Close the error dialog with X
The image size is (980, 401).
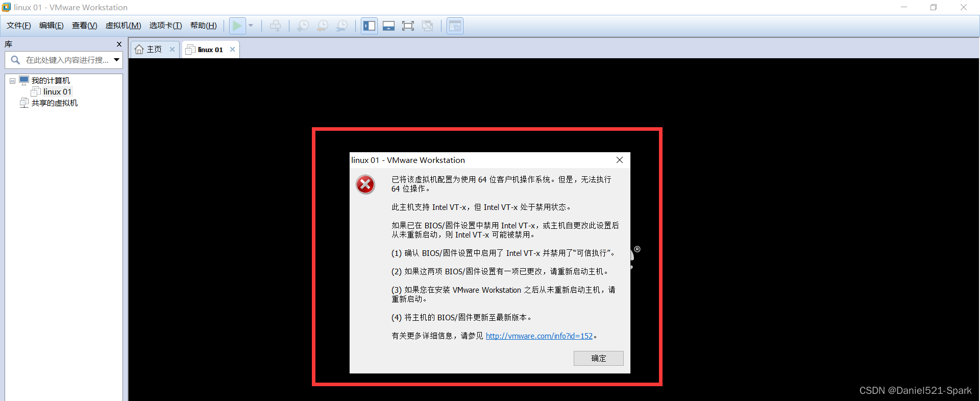(620, 160)
